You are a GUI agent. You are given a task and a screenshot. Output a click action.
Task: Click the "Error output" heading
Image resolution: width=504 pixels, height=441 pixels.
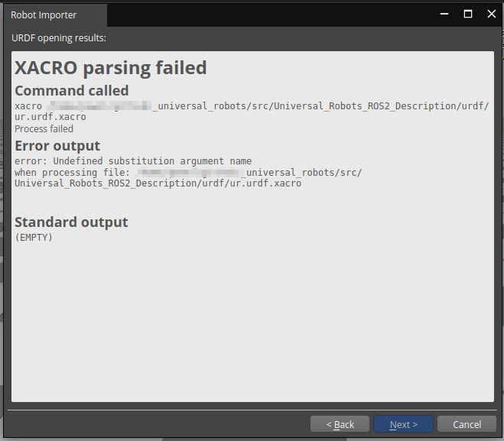pos(57,145)
